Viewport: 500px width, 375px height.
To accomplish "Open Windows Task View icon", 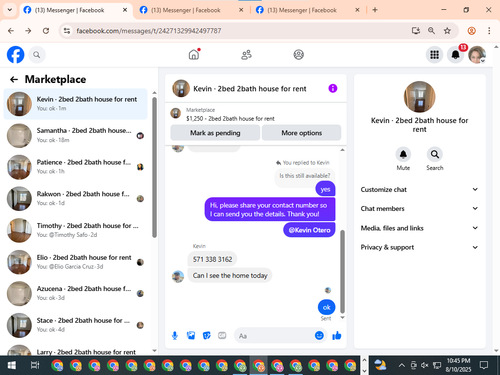I will 35,365.
